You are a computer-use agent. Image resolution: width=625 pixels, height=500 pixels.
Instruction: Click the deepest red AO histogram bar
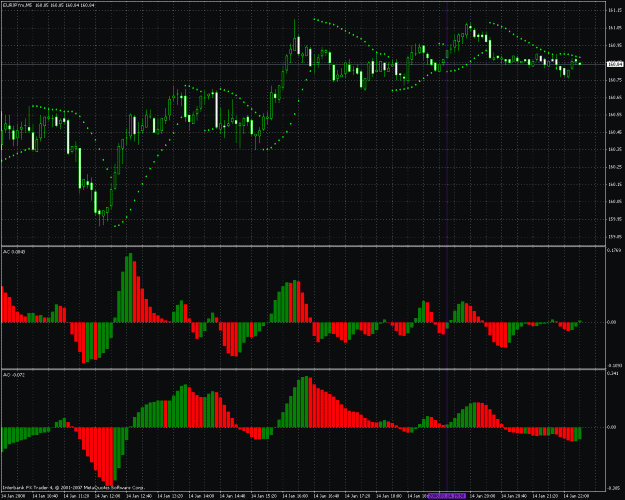click(x=110, y=457)
